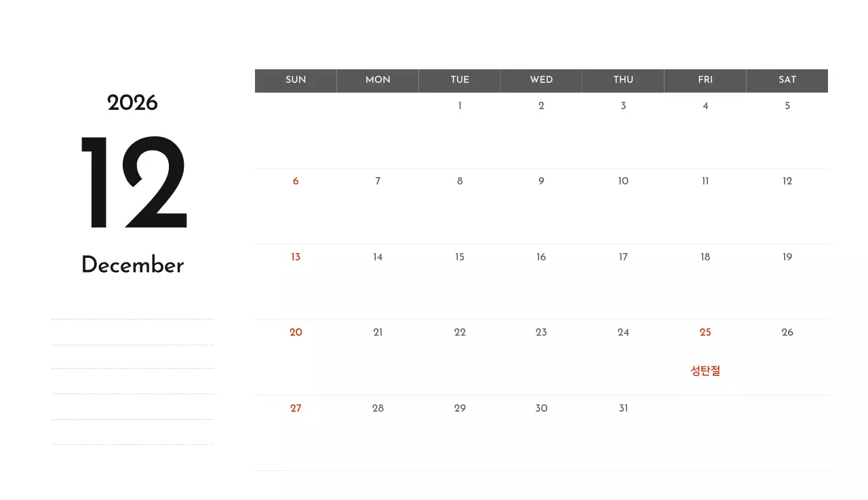Image resolution: width=868 pixels, height=500 pixels.
Task: Click the 2026 year heading
Action: [x=132, y=103]
